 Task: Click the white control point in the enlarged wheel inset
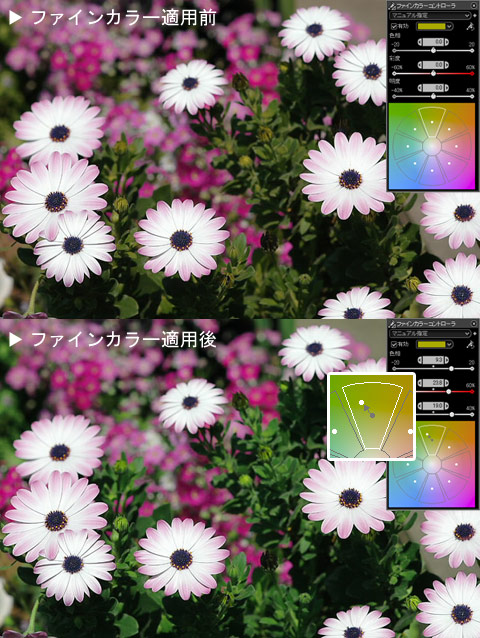pyautogui.click(x=361, y=402)
